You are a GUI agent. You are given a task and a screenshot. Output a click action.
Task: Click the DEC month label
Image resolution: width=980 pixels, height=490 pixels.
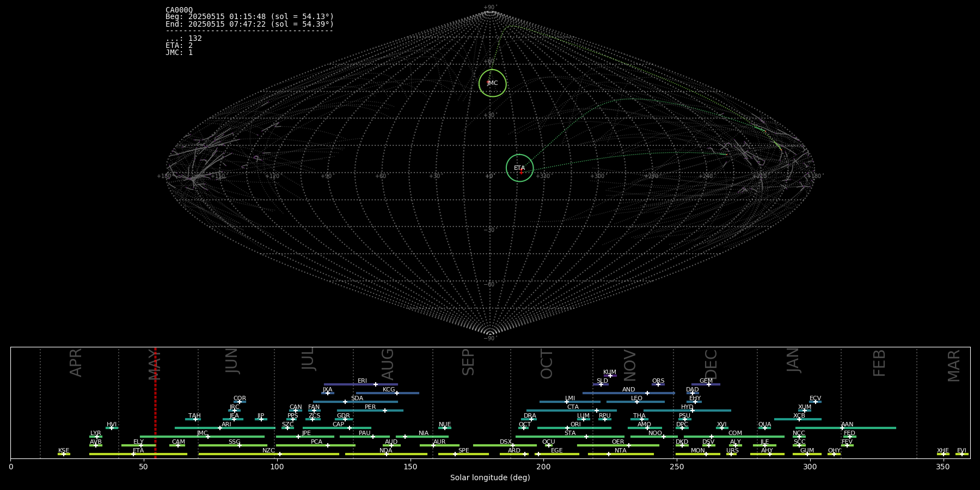pyautogui.click(x=711, y=364)
